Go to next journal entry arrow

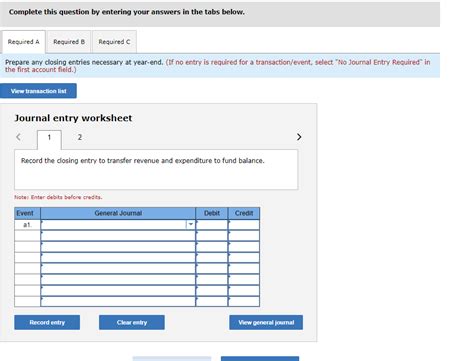[x=299, y=137]
